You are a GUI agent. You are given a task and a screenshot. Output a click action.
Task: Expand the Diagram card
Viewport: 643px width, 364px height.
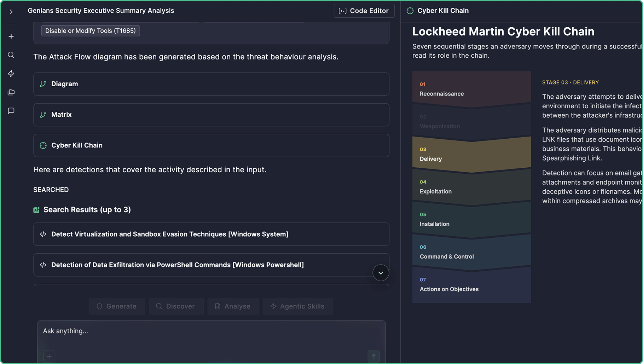tap(211, 84)
